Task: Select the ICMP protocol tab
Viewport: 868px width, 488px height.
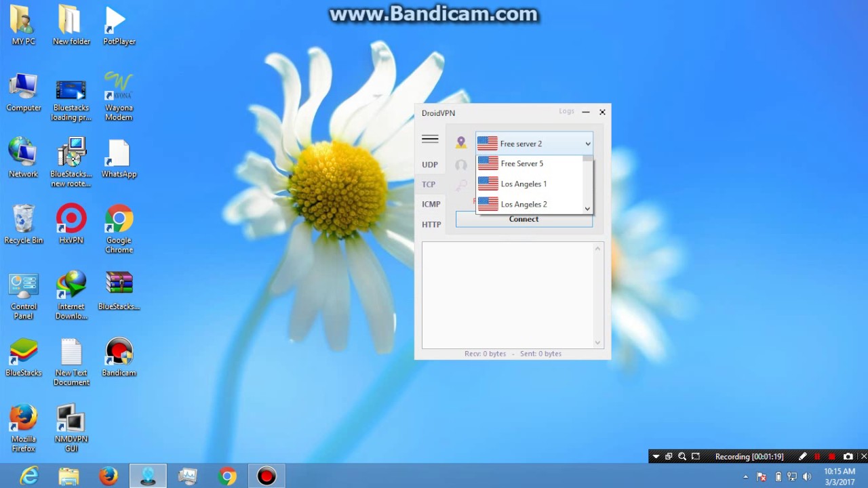Action: pyautogui.click(x=431, y=204)
